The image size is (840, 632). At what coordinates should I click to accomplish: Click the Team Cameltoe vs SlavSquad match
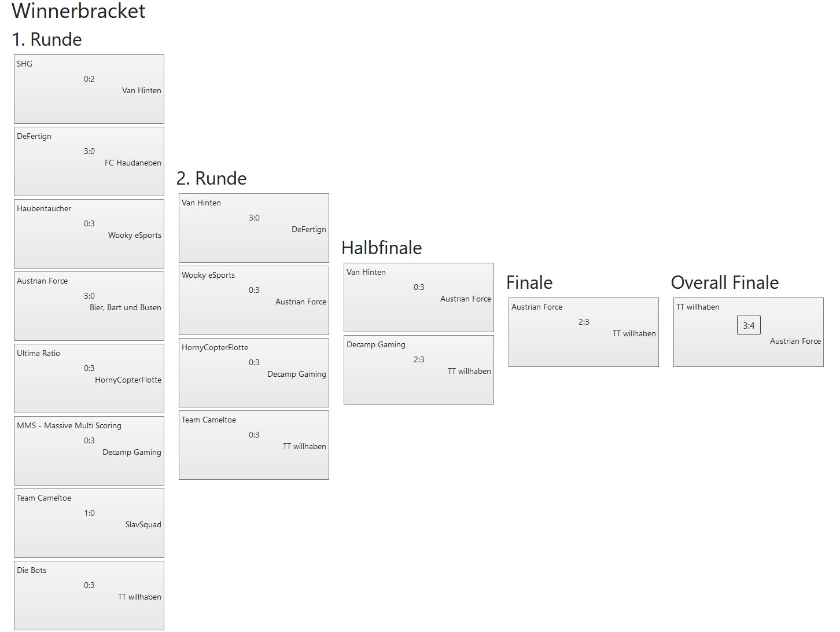click(89, 523)
